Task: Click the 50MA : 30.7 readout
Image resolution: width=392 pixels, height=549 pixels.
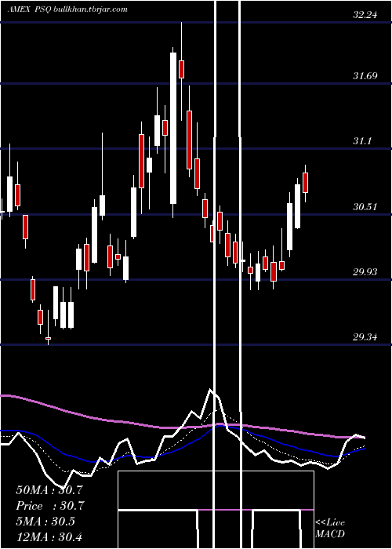Action: [x=49, y=490]
